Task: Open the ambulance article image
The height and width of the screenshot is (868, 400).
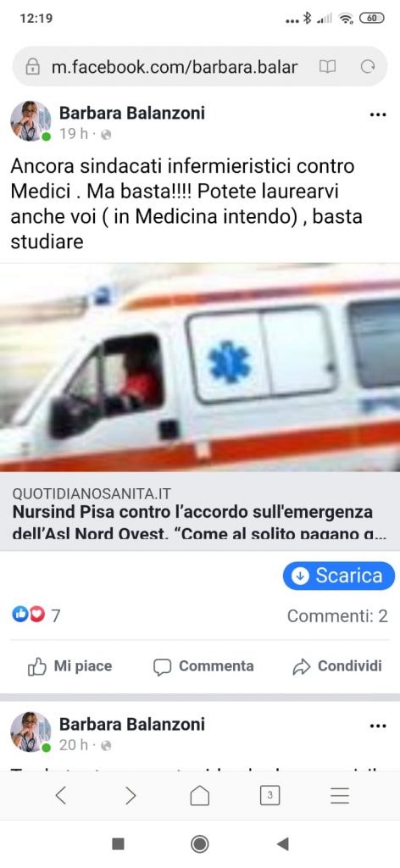Action: pos(200,368)
